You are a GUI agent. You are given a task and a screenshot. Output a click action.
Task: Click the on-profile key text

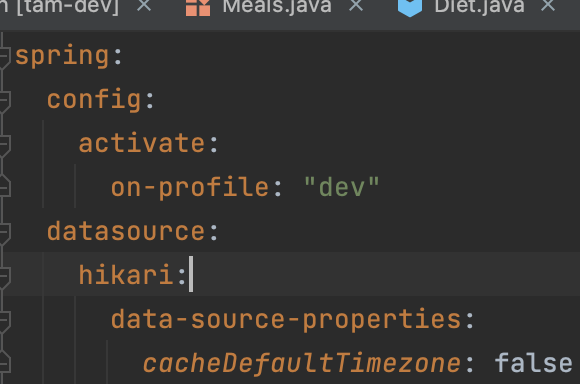[x=190, y=188]
